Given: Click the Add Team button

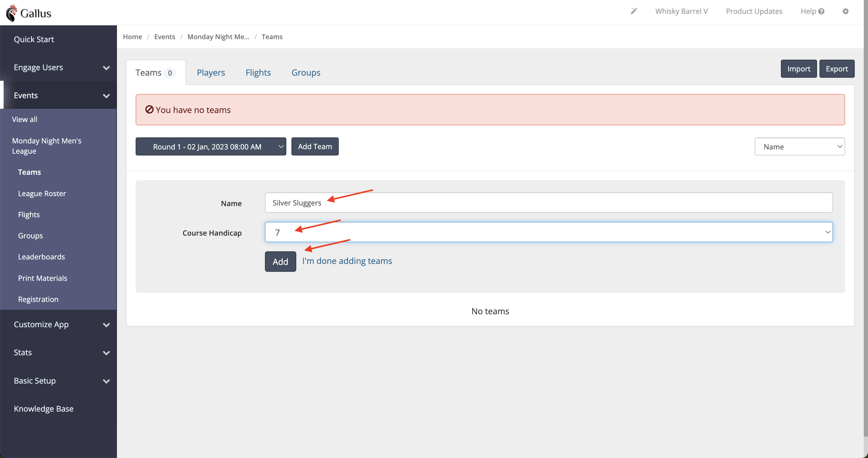Looking at the screenshot, I should click(315, 146).
